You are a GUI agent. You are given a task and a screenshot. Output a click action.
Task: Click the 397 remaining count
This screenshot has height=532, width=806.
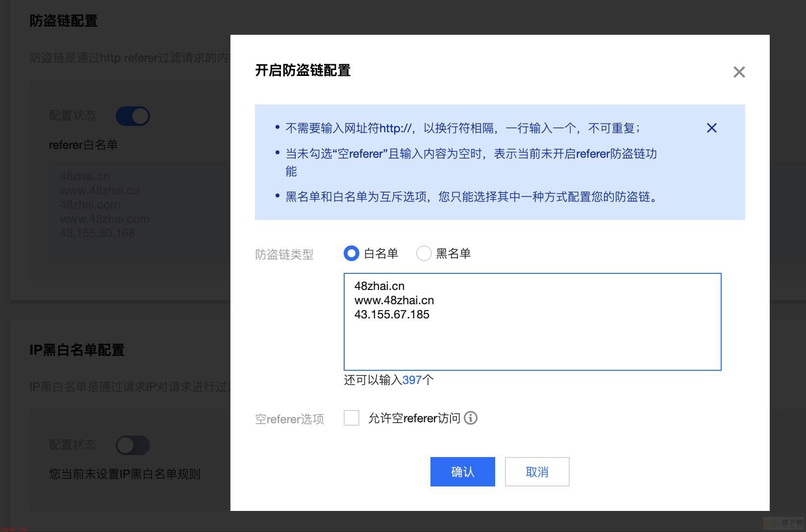pyautogui.click(x=412, y=380)
